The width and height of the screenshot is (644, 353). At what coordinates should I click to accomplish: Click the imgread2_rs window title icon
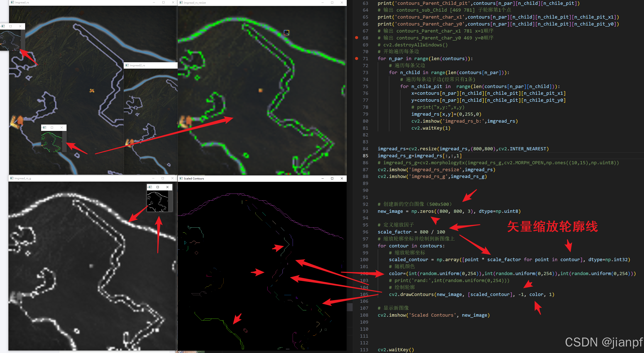coord(127,65)
